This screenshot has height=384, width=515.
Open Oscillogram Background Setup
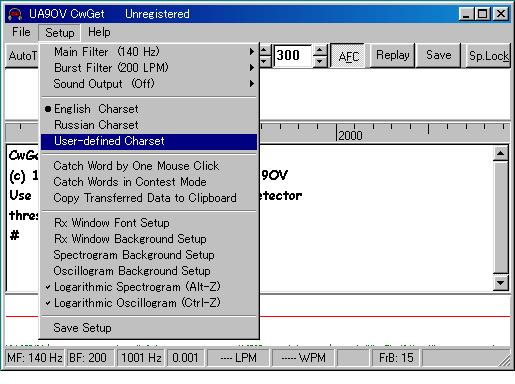pyautogui.click(x=149, y=271)
